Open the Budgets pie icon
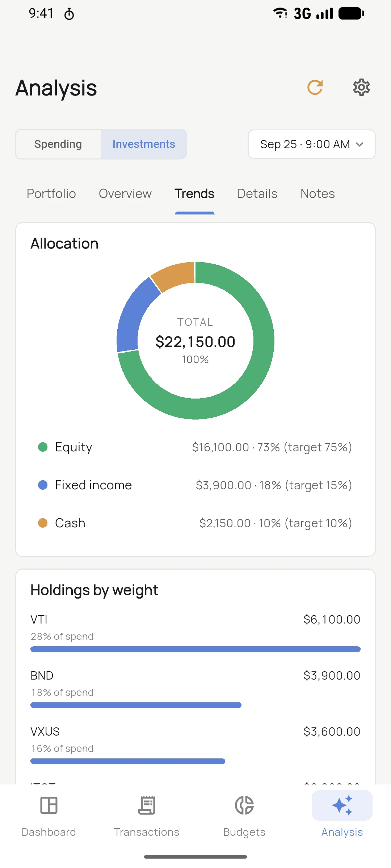Viewport: 391px width, 868px height. 244,805
